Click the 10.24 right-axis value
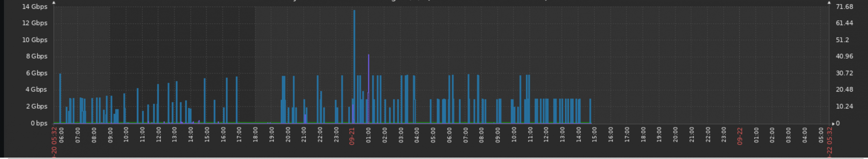 844,106
